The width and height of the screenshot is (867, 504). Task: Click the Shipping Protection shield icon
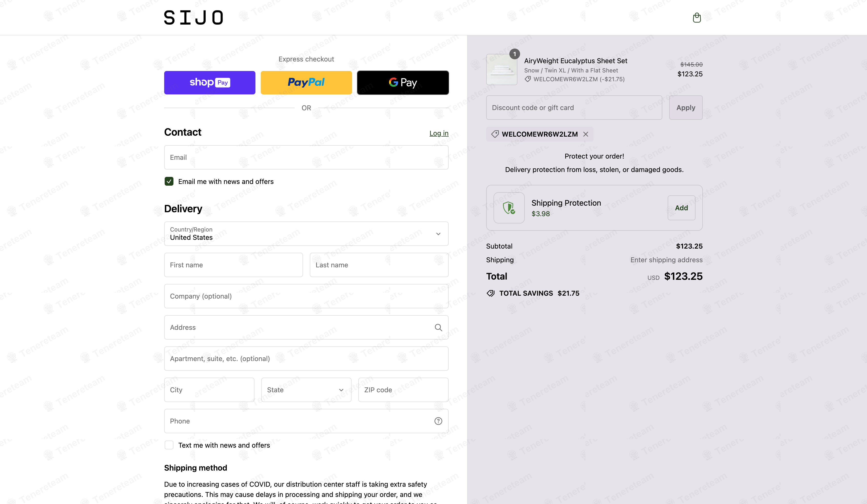509,208
